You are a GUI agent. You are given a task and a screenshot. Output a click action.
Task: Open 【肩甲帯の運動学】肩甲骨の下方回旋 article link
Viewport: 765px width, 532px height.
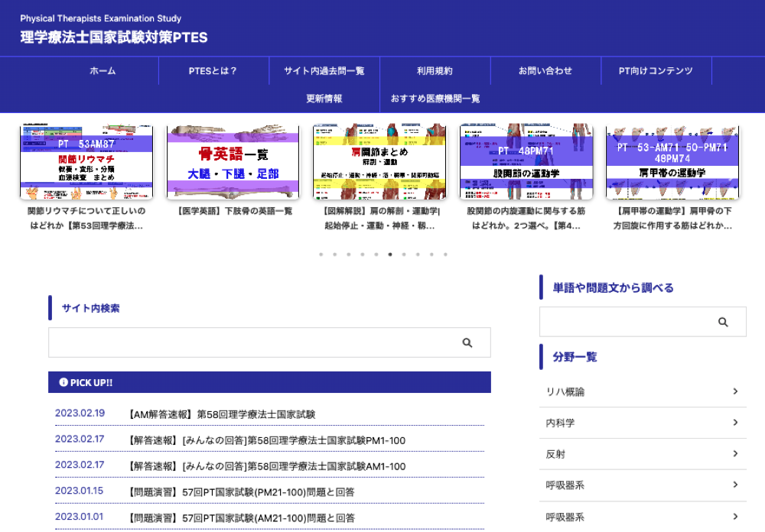[x=672, y=218]
